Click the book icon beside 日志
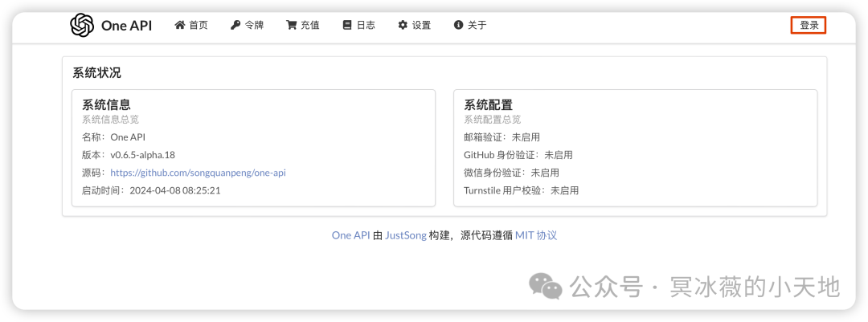 pyautogui.click(x=347, y=25)
